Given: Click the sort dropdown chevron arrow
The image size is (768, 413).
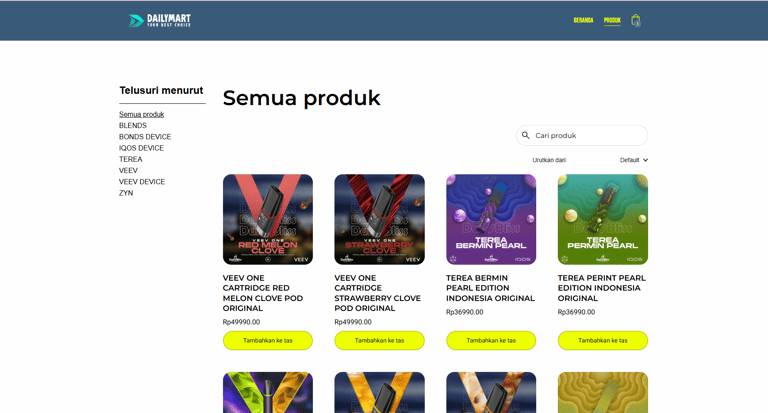Looking at the screenshot, I should tap(645, 160).
